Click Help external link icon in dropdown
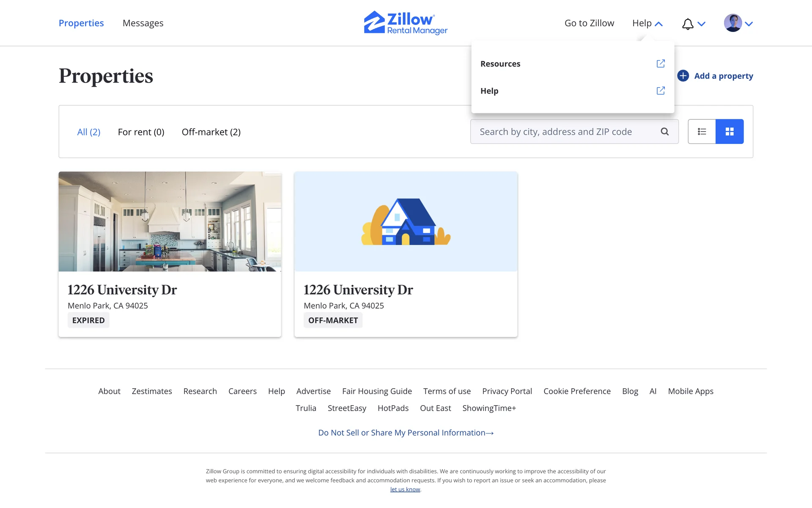Screen dimensions: 812x508 click(661, 91)
